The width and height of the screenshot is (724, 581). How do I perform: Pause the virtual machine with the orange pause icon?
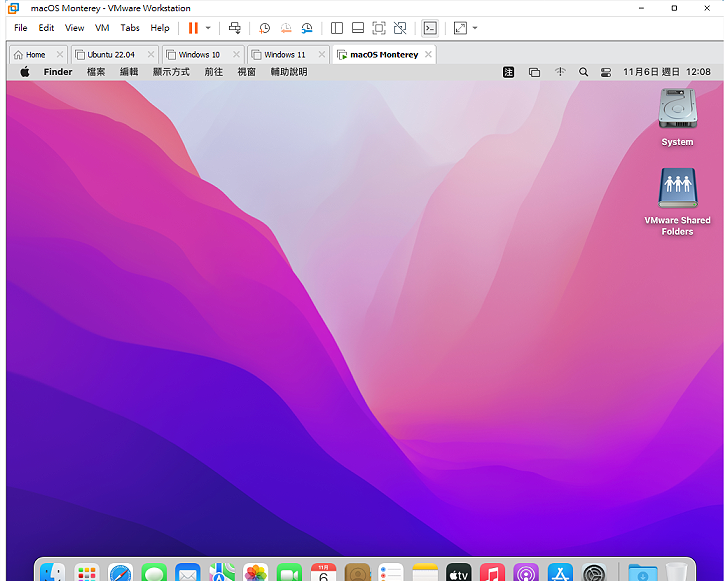pyautogui.click(x=193, y=28)
